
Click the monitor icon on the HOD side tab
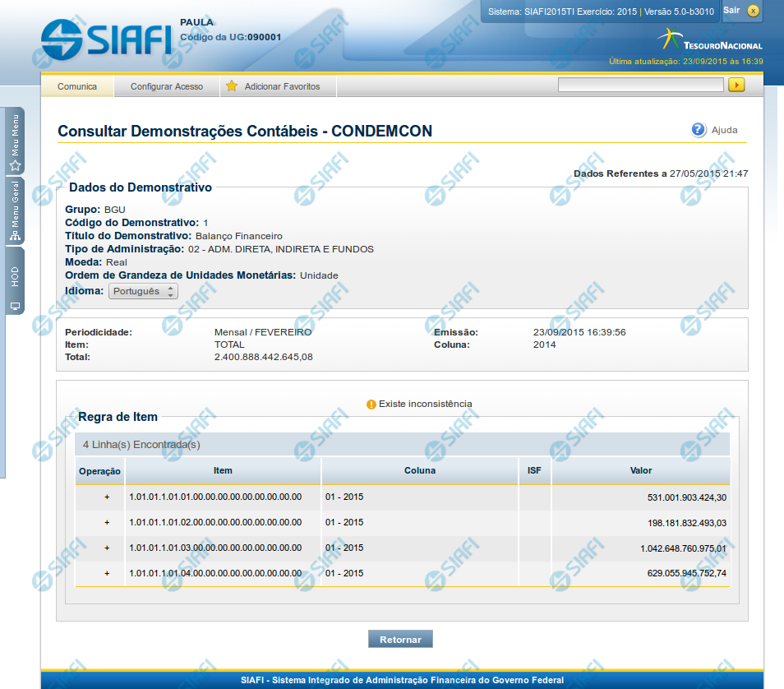(x=15, y=306)
